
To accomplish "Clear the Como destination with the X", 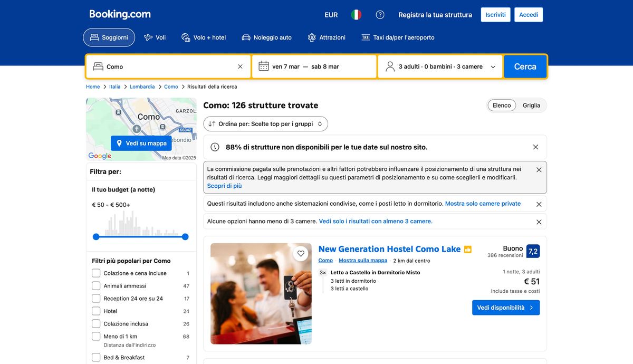I will [x=240, y=66].
